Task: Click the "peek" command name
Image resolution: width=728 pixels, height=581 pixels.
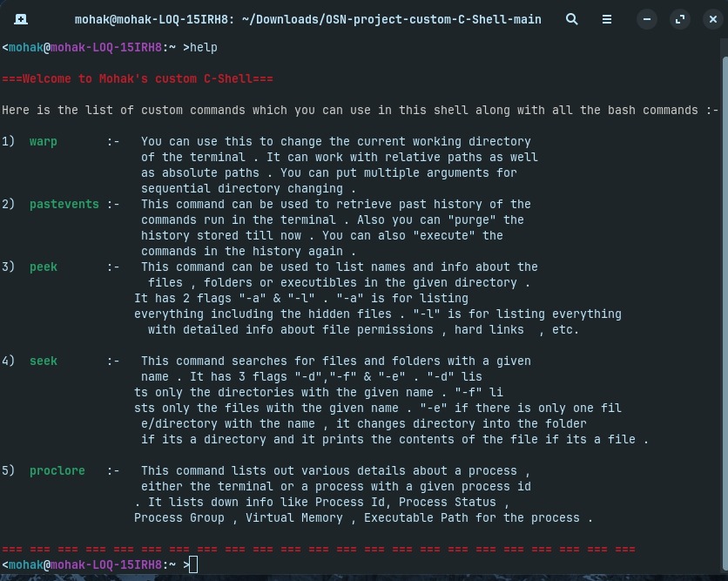Action: click(44, 267)
